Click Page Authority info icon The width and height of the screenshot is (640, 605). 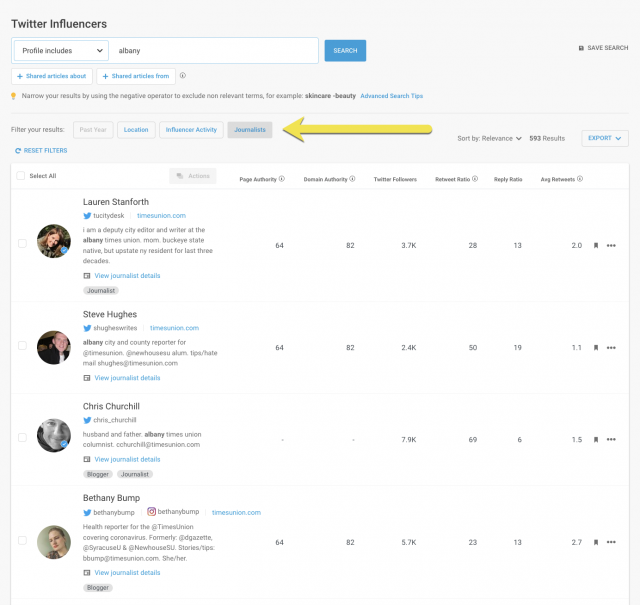(282, 179)
